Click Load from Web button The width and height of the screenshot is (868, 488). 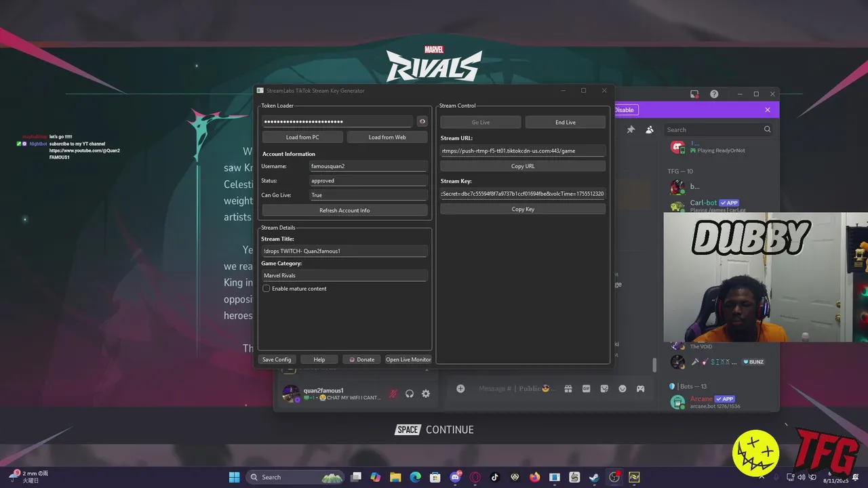pos(387,137)
